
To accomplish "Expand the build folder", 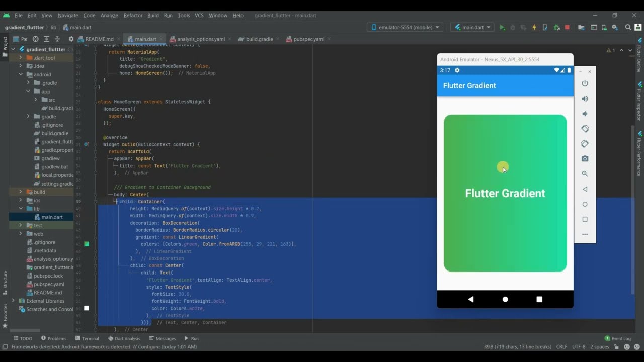I will (x=21, y=192).
